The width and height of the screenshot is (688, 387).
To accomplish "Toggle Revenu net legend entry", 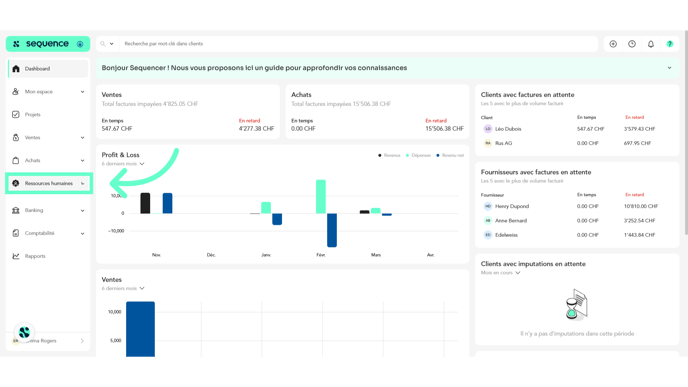I will click(450, 155).
